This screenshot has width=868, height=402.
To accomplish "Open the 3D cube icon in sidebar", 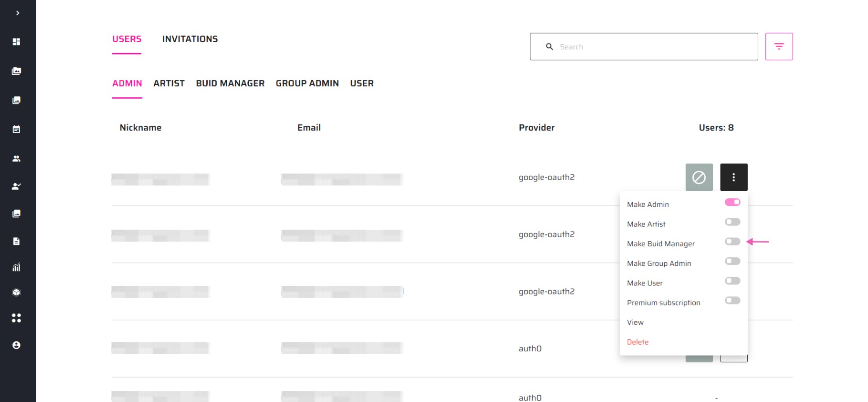I will pos(16,292).
